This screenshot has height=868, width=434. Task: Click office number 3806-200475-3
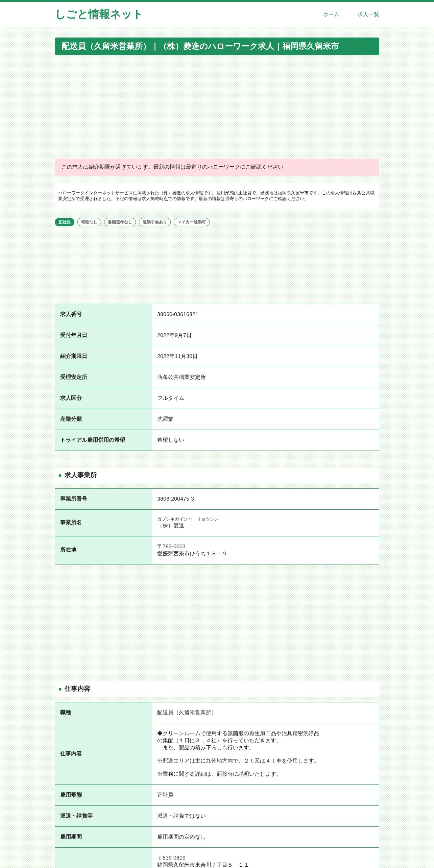point(176,499)
